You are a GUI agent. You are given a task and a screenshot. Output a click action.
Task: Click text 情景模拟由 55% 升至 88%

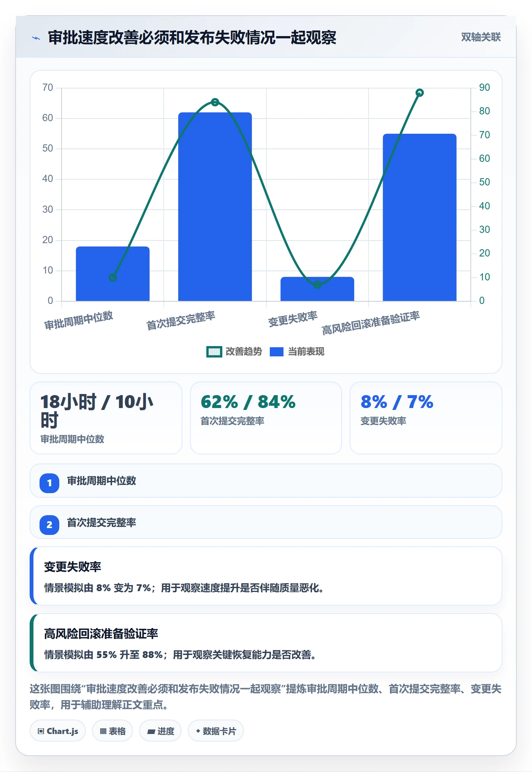(x=103, y=655)
